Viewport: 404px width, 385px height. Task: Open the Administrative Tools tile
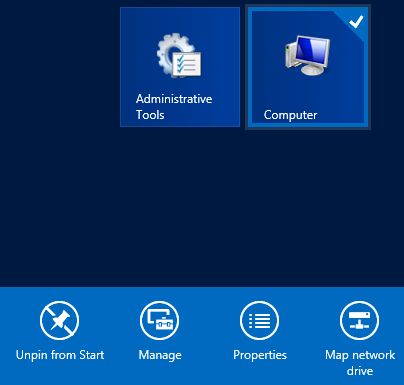180,67
